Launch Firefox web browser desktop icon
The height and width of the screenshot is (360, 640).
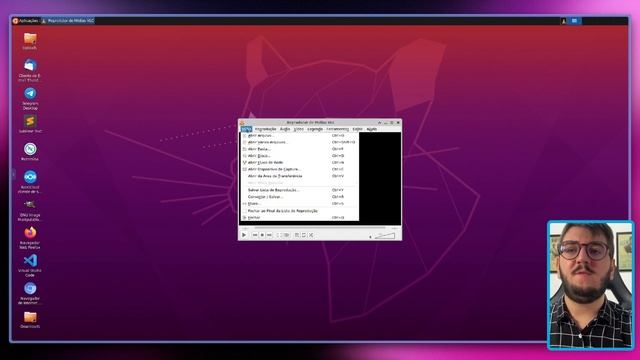click(30, 238)
